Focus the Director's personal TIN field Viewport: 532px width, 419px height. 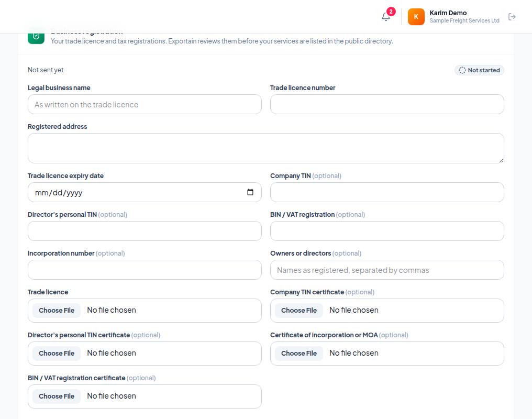145,231
